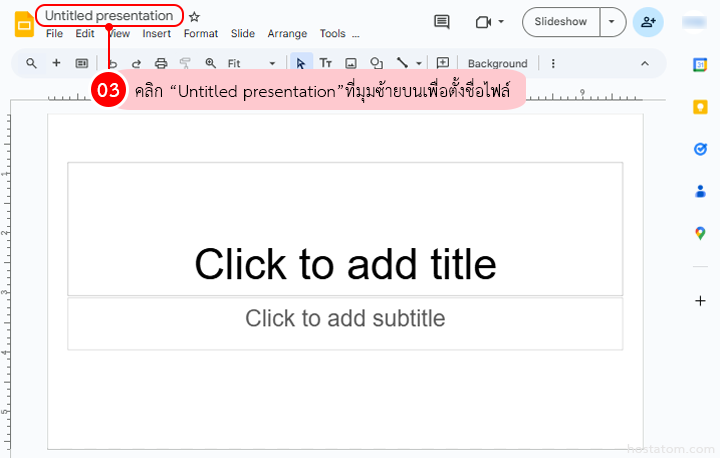Open comment history
The width and height of the screenshot is (720, 458).
coord(442,22)
